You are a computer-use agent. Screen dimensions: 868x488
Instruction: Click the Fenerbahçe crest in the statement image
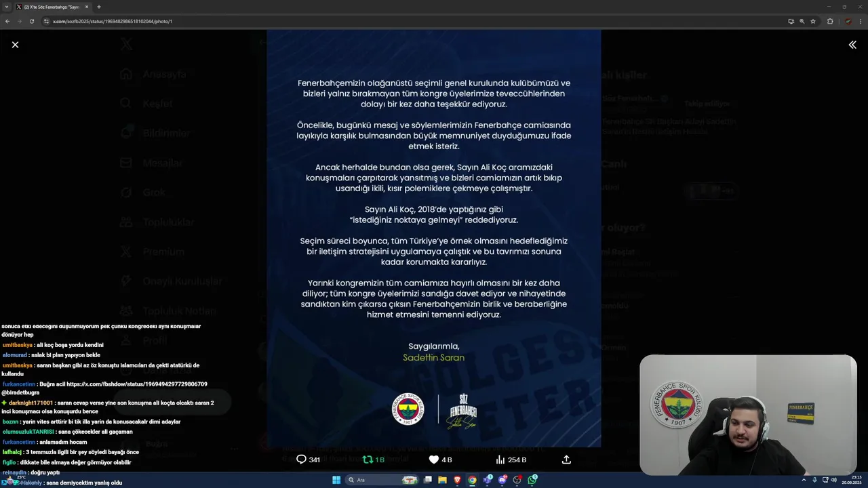point(408,409)
